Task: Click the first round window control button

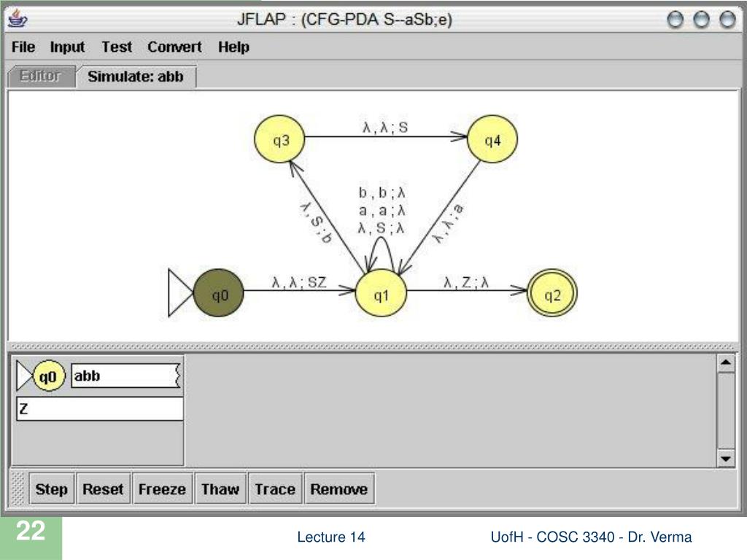Action: (x=675, y=20)
